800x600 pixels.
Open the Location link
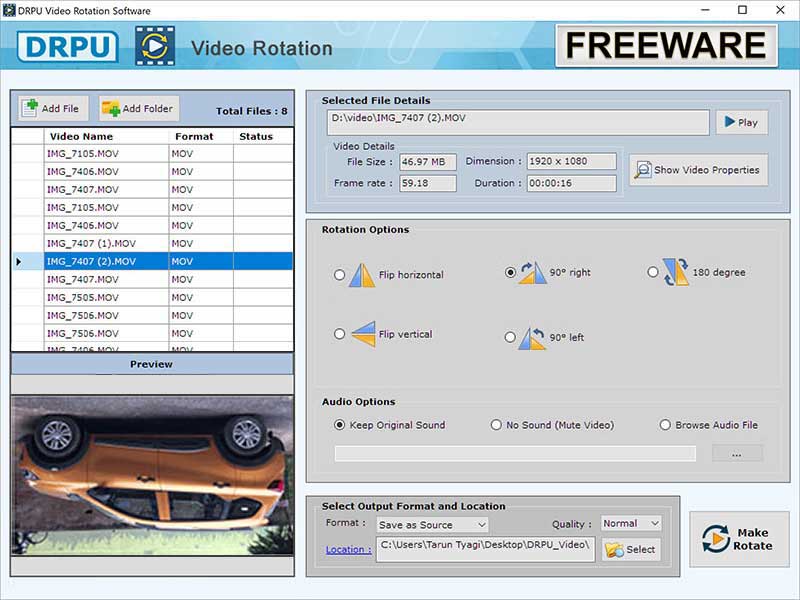coord(348,549)
